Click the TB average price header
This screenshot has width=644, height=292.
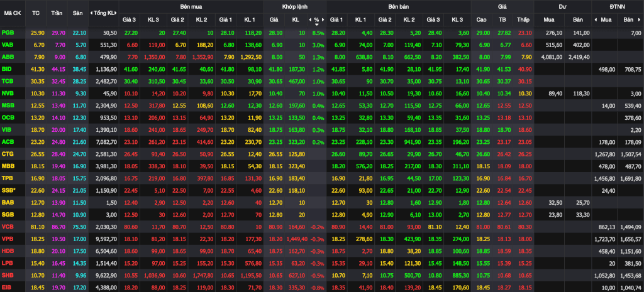point(502,19)
